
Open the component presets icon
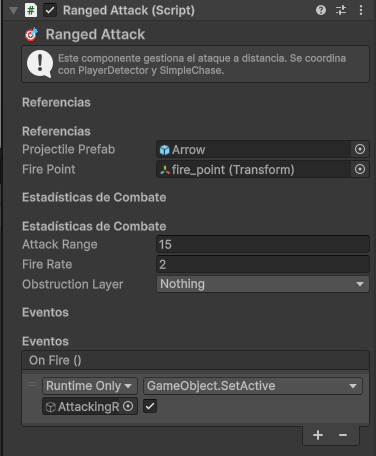(341, 10)
